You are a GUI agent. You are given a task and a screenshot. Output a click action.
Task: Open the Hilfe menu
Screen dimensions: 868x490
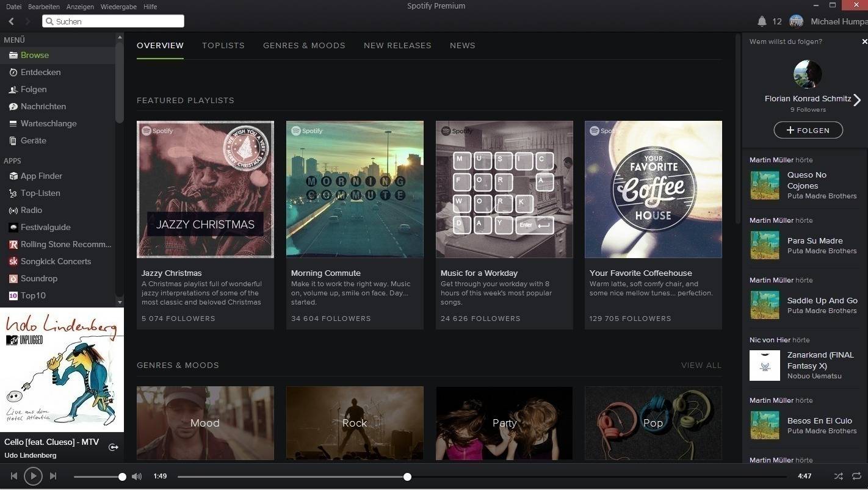point(150,7)
